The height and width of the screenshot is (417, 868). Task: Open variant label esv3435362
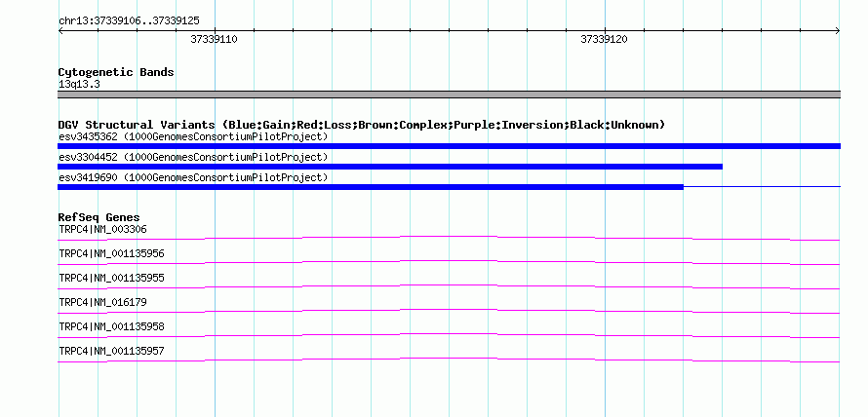(x=193, y=136)
